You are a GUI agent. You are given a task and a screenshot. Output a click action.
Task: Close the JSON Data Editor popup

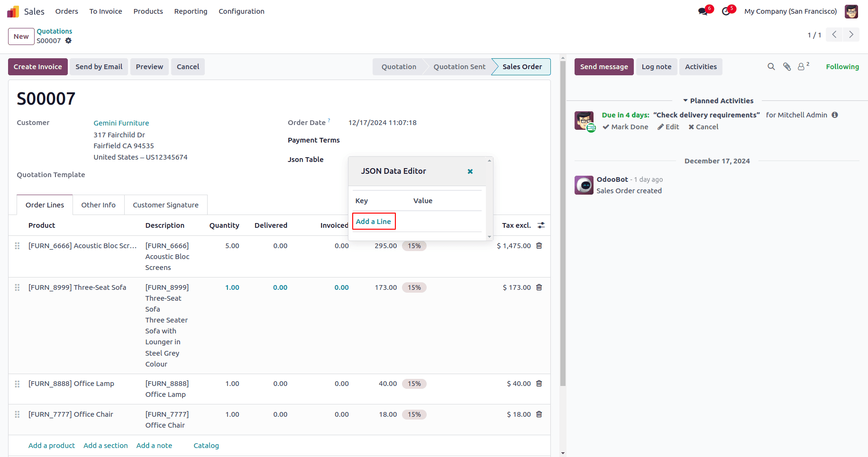click(470, 171)
